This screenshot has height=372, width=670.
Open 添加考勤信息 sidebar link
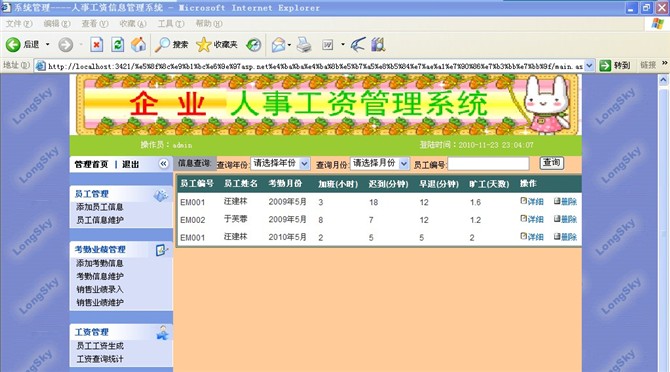tap(100, 264)
